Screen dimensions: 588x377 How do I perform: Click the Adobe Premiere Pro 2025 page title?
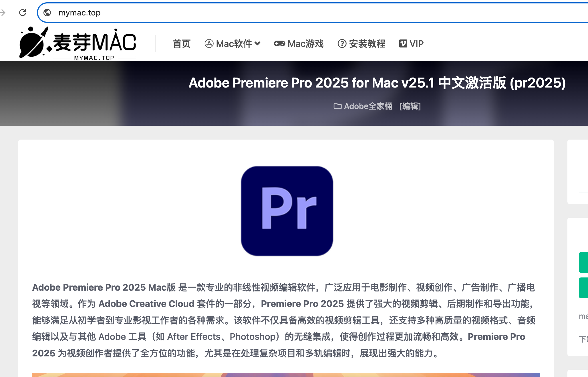(377, 83)
